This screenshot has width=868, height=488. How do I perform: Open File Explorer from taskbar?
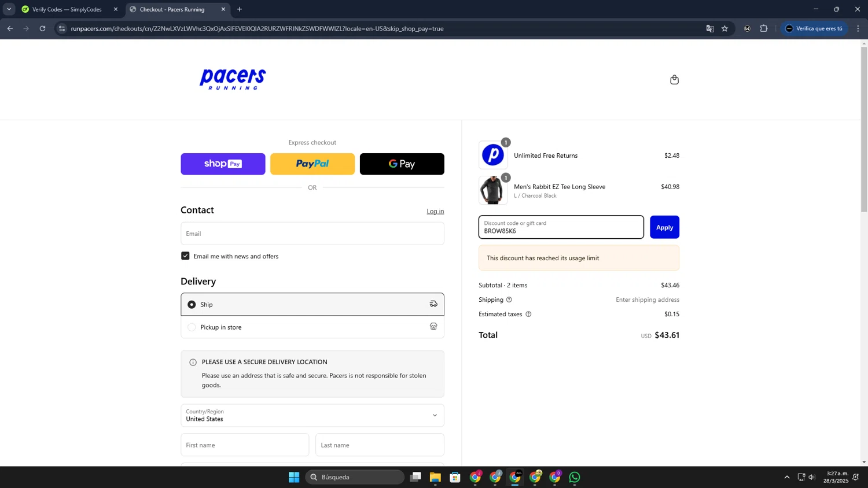(x=435, y=477)
